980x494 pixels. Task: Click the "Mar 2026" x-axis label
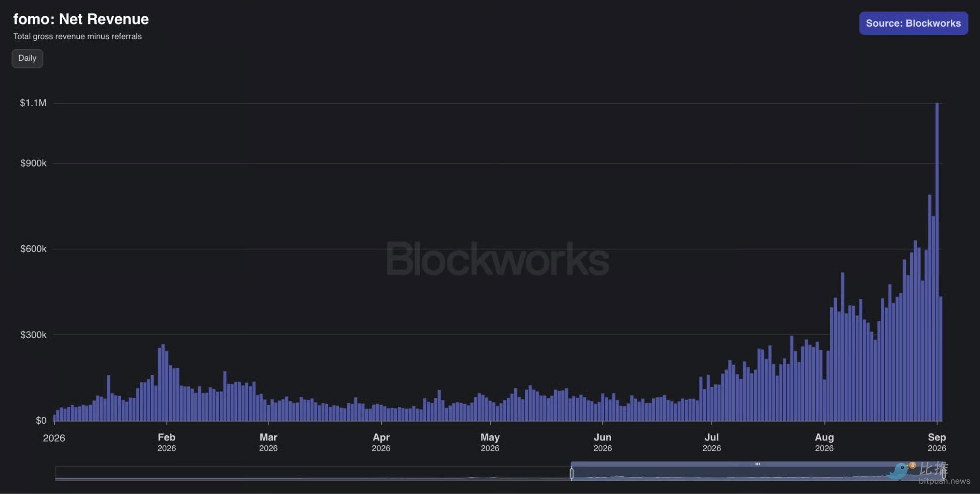268,442
